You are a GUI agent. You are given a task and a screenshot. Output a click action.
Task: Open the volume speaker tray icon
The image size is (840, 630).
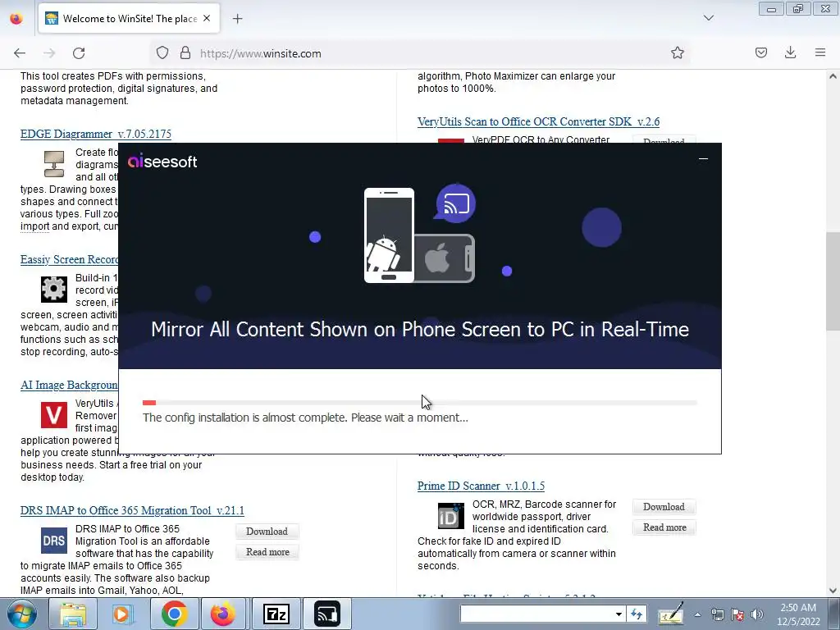(x=757, y=614)
